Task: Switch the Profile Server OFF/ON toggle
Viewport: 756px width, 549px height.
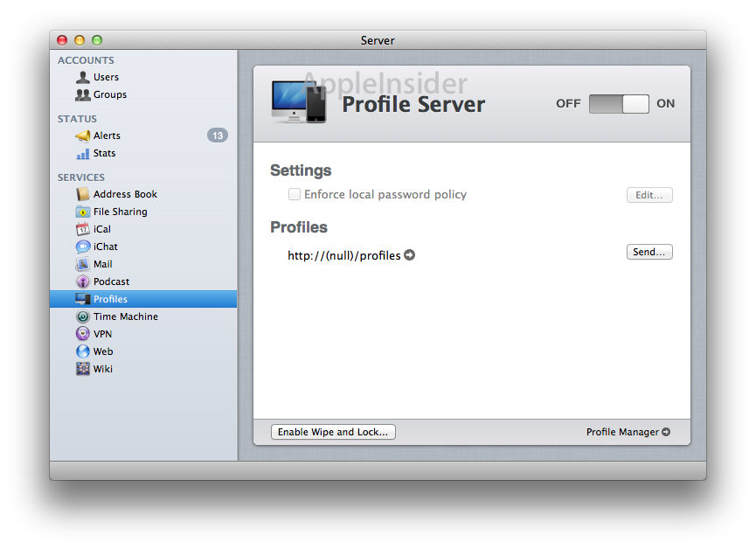Action: [619, 104]
